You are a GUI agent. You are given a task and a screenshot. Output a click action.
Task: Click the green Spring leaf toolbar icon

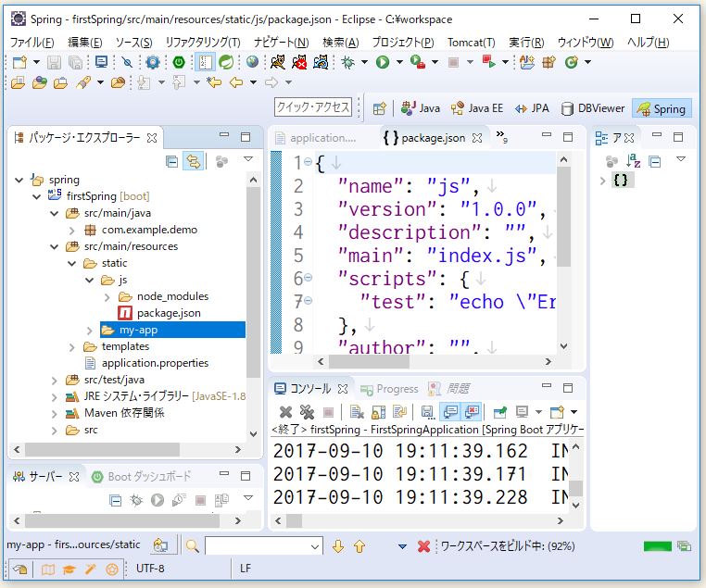tap(226, 62)
